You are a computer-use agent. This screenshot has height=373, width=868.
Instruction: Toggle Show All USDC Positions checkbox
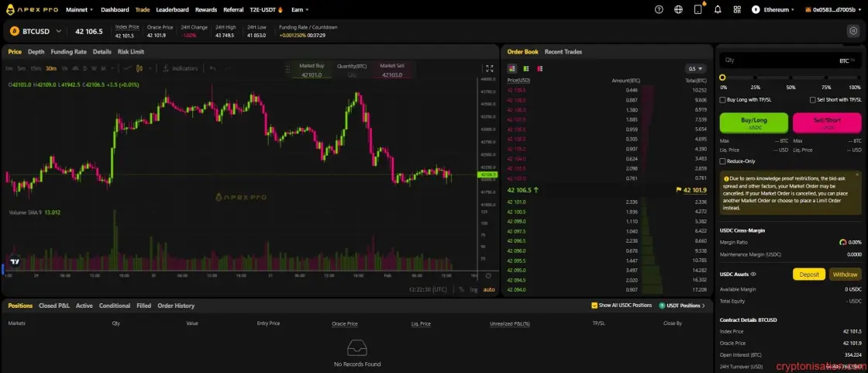tap(594, 306)
